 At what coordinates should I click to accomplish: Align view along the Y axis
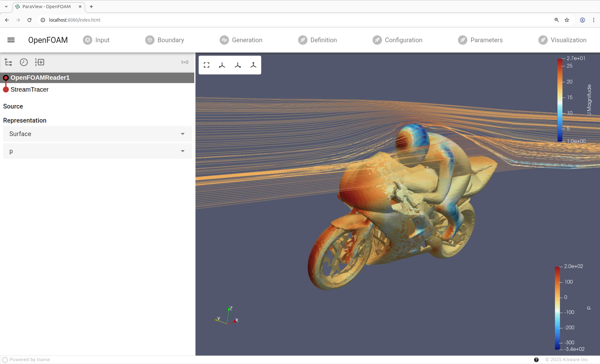[x=238, y=65]
